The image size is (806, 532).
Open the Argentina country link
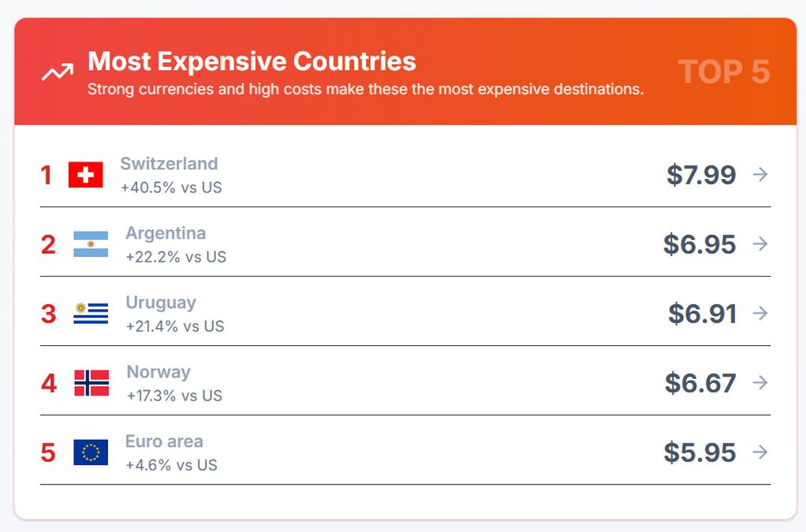click(x=166, y=233)
